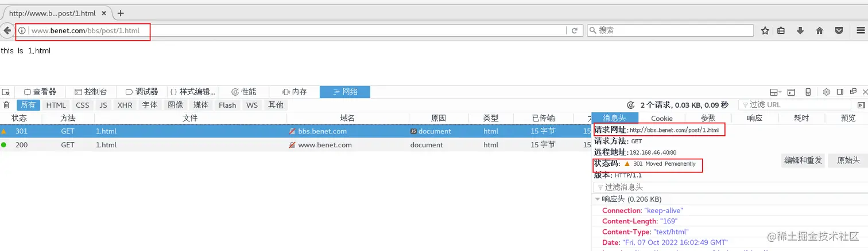Viewport: 868px width, 251px height.
Task: Click the insecure icon beside www.benet.com
Action: click(292, 145)
